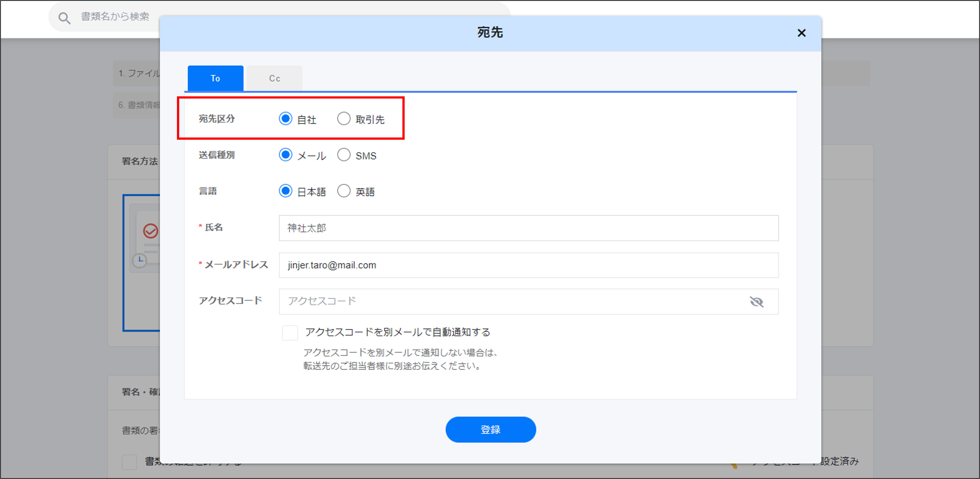The image size is (980, 479).
Task: Switch to the Cc tab
Action: click(274, 79)
